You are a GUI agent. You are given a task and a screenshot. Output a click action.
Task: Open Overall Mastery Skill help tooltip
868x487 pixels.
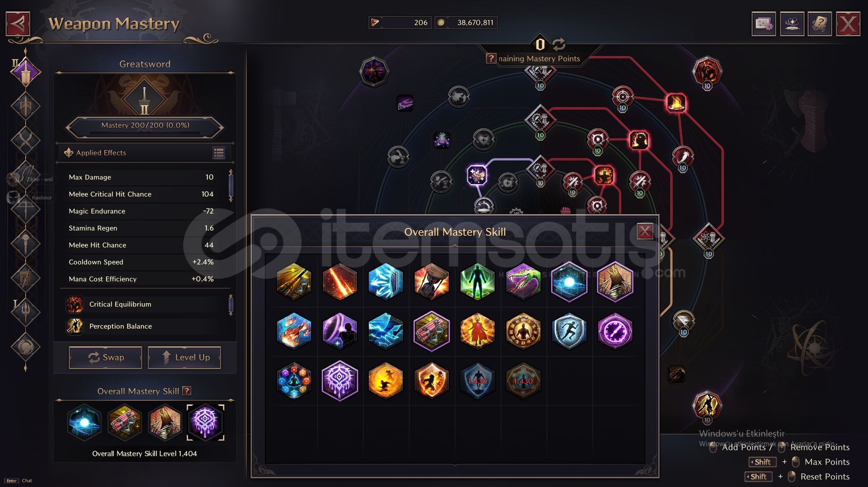(x=187, y=391)
